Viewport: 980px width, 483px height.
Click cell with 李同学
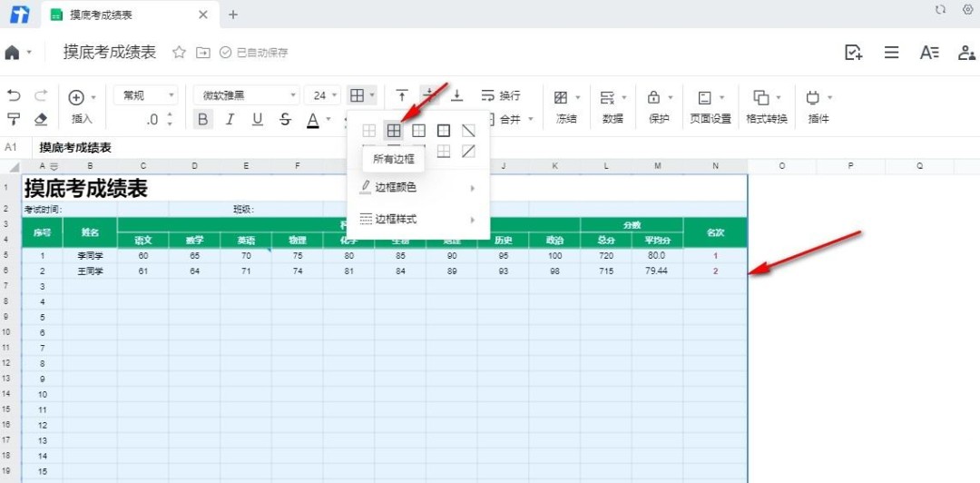tap(90, 256)
